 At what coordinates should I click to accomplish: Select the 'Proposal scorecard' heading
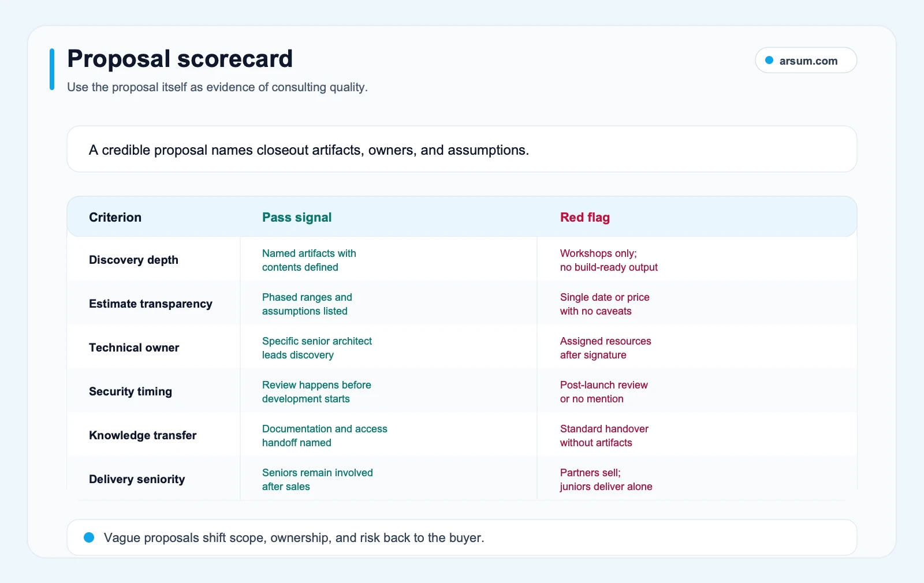180,58
